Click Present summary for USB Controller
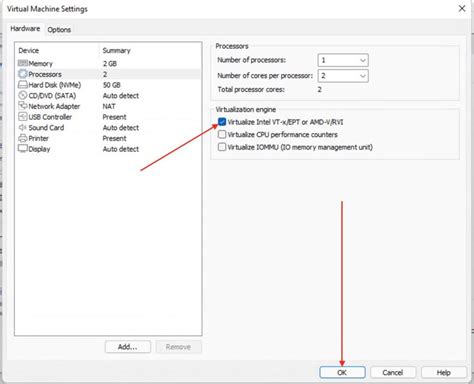Image resolution: width=474 pixels, height=384 pixels. click(114, 117)
